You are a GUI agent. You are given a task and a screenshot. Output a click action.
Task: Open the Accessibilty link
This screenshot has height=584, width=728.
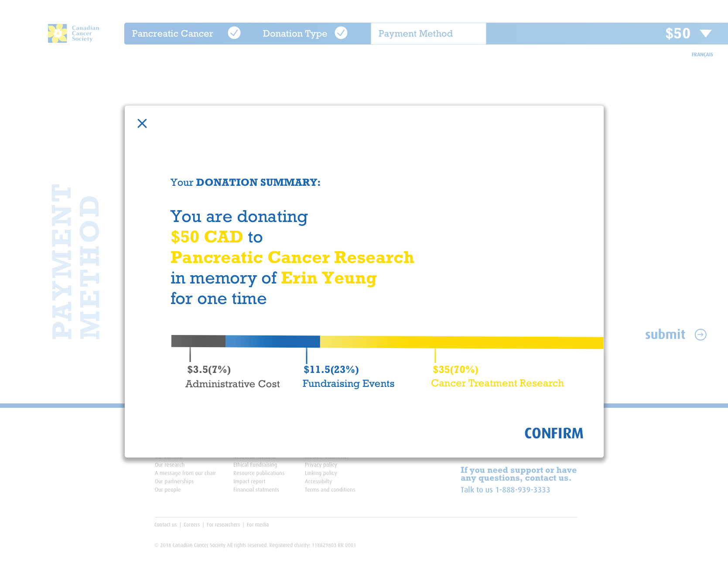point(318,482)
